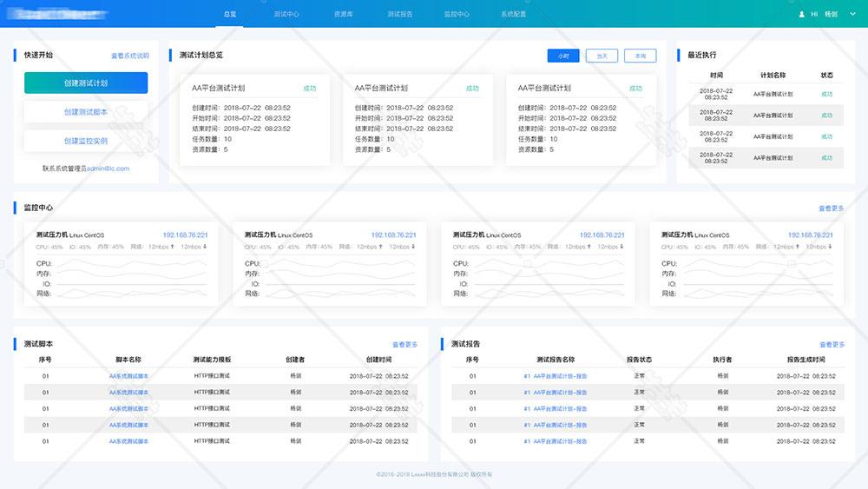868x489 pixels.
Task: Open the 系统配置 navigation tab
Action: [514, 15]
